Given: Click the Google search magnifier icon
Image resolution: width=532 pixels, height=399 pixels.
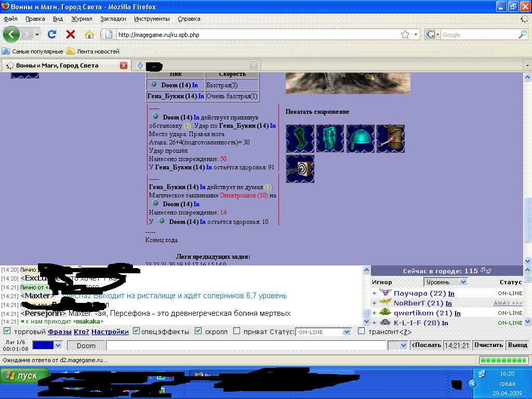Looking at the screenshot, I should [x=523, y=34].
